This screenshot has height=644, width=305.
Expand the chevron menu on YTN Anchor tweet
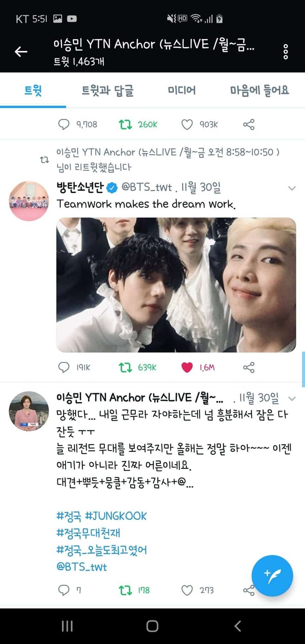(x=292, y=399)
